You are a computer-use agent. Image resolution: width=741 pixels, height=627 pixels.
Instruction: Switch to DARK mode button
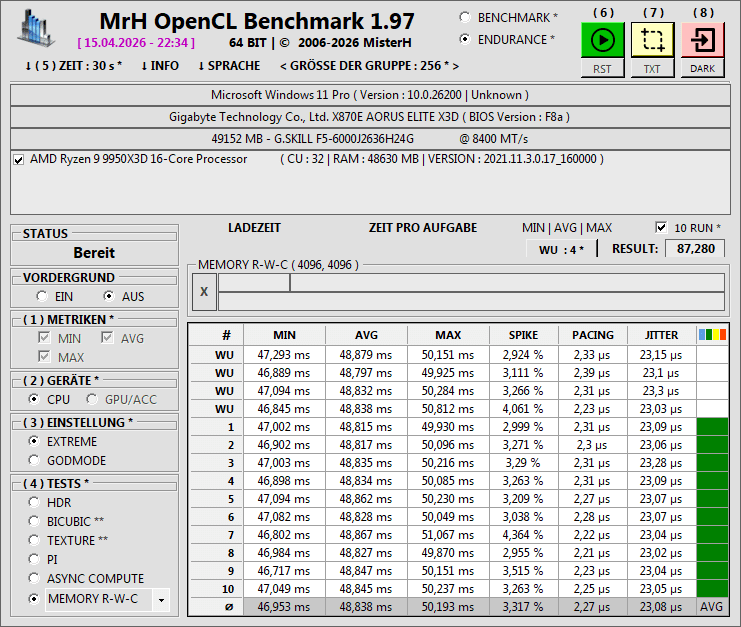pos(703,69)
